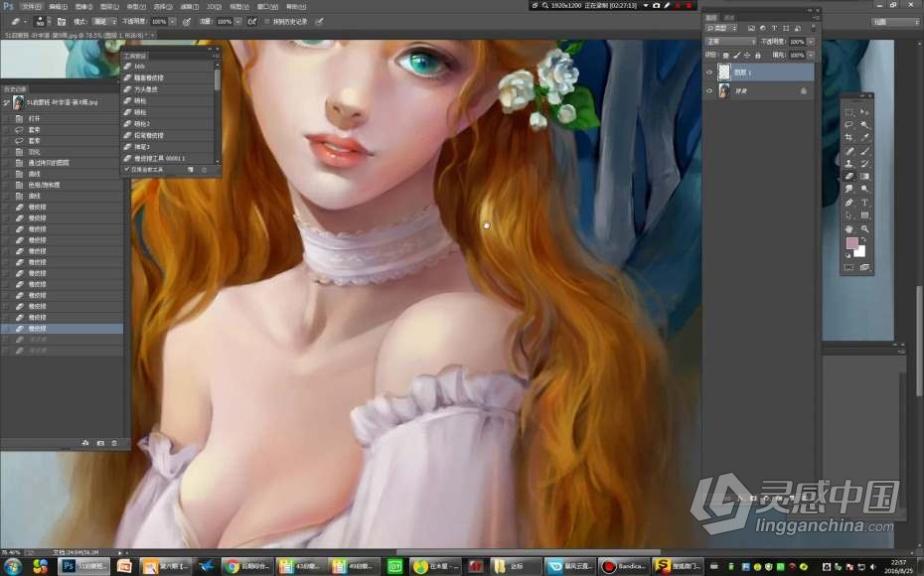924x576 pixels.
Task: Select the Eraser tool in toolbox
Action: (849, 176)
